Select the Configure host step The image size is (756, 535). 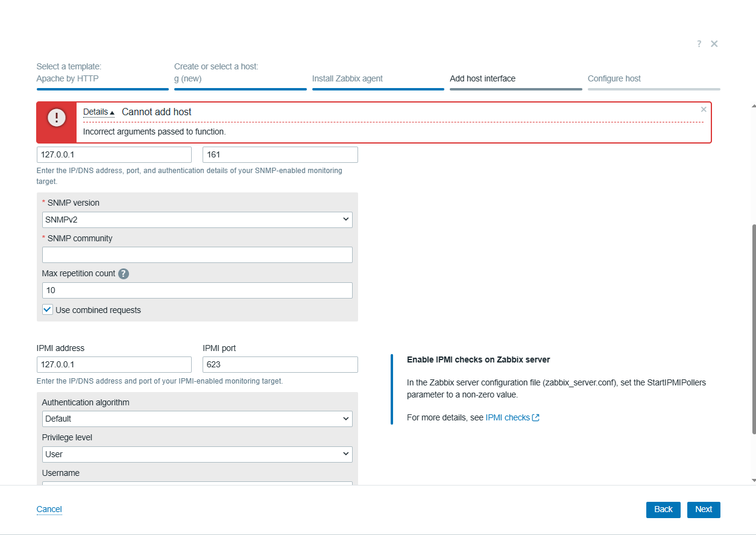[x=654, y=81]
